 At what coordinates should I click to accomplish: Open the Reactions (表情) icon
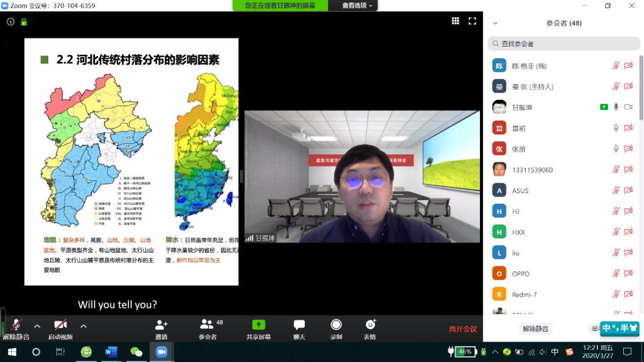point(371,325)
